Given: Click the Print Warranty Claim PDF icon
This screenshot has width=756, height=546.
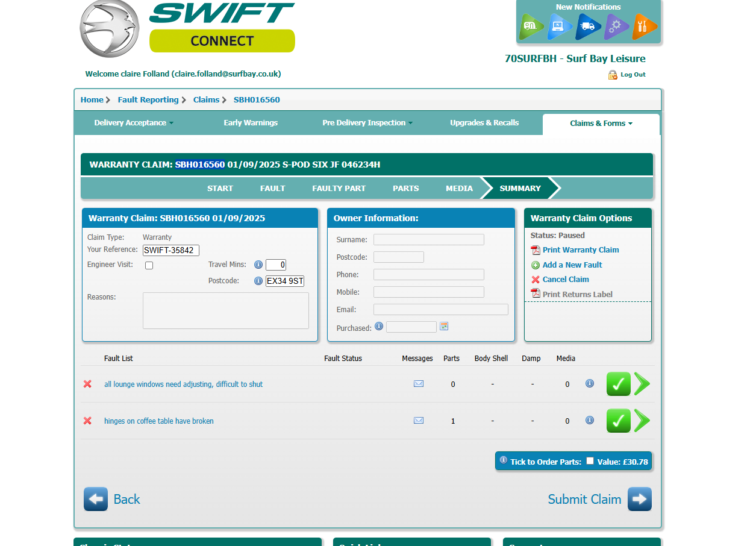Looking at the screenshot, I should 536,250.
